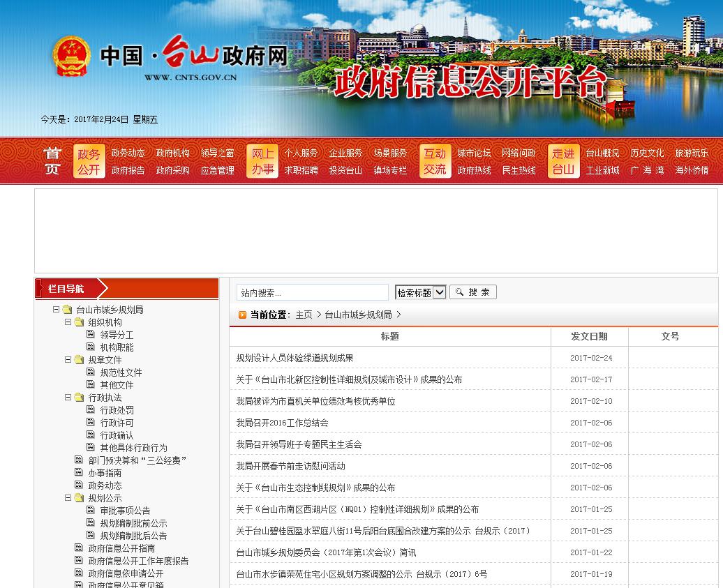The image size is (723, 588).
Task: Open the article 规划设计人员体验绿道规划成果
Action: coord(295,358)
